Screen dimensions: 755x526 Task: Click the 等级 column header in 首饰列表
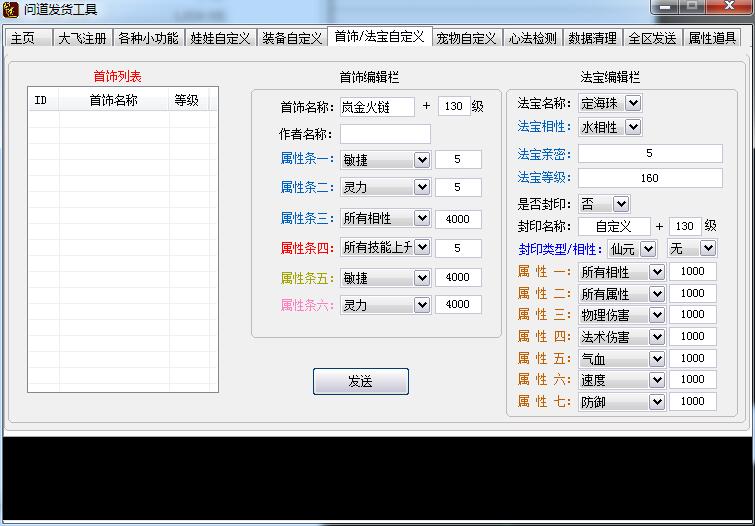point(187,100)
